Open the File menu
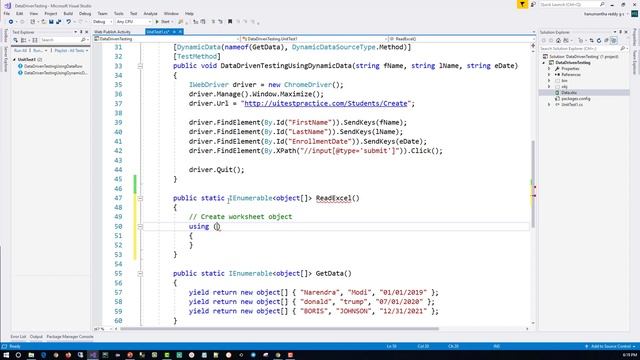The image size is (640, 360). (x=7, y=13)
